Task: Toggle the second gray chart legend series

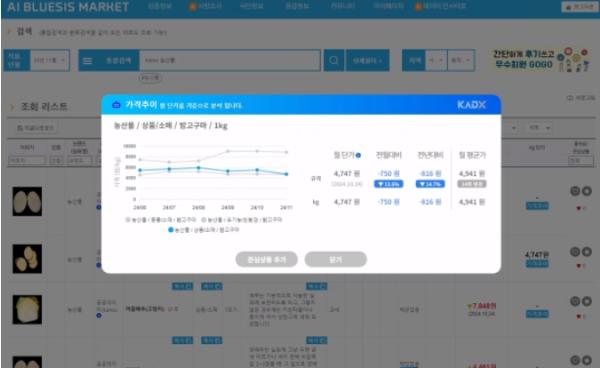Action: tap(242, 220)
